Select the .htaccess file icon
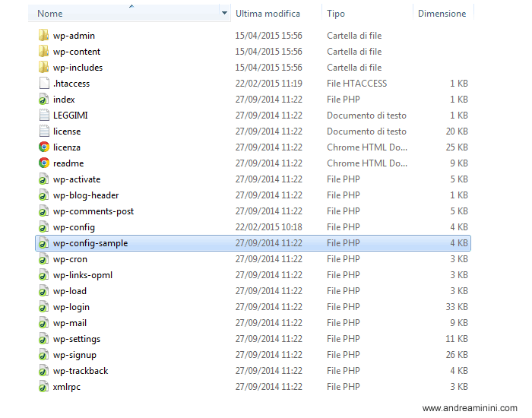Screen dimensions: 532x418 [x=44, y=84]
